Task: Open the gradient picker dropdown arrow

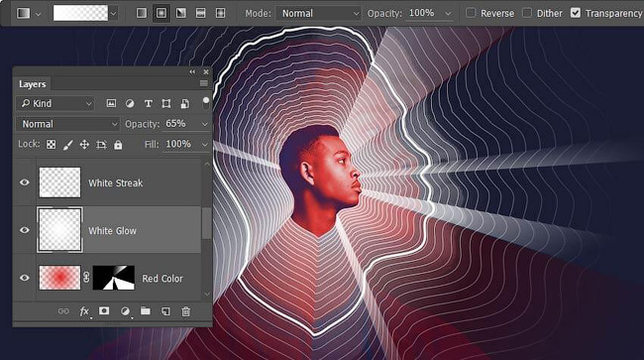Action: pyautogui.click(x=113, y=14)
